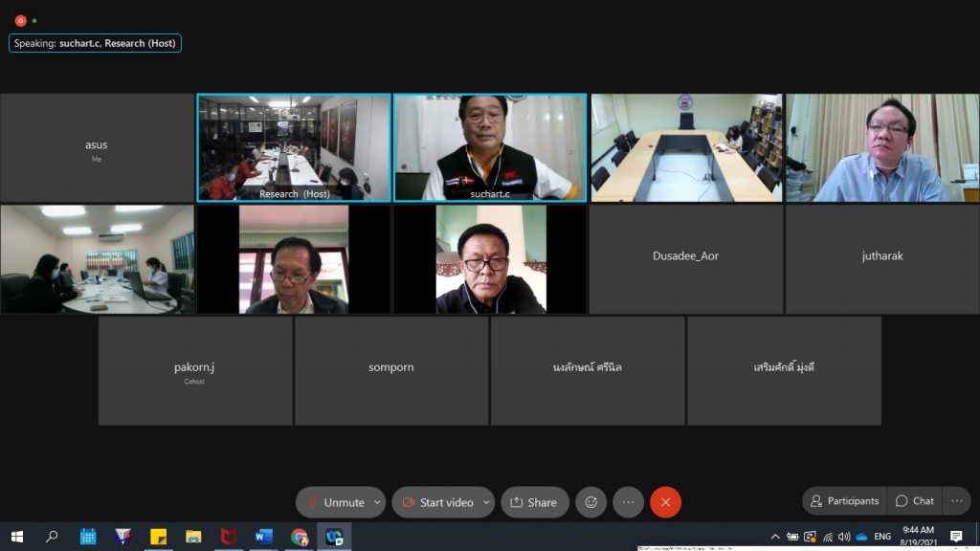
Task: Select suchart.c video thumbnail
Action: pos(490,147)
